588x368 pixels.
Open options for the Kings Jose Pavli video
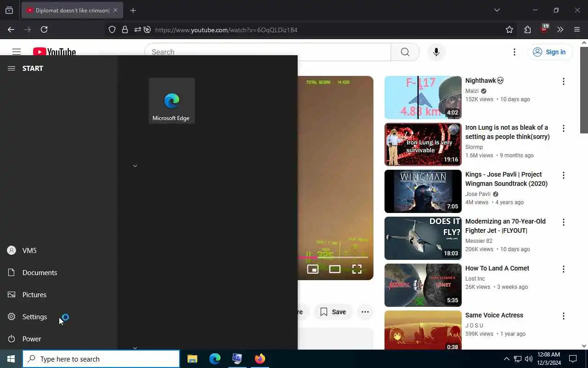pyautogui.click(x=564, y=175)
